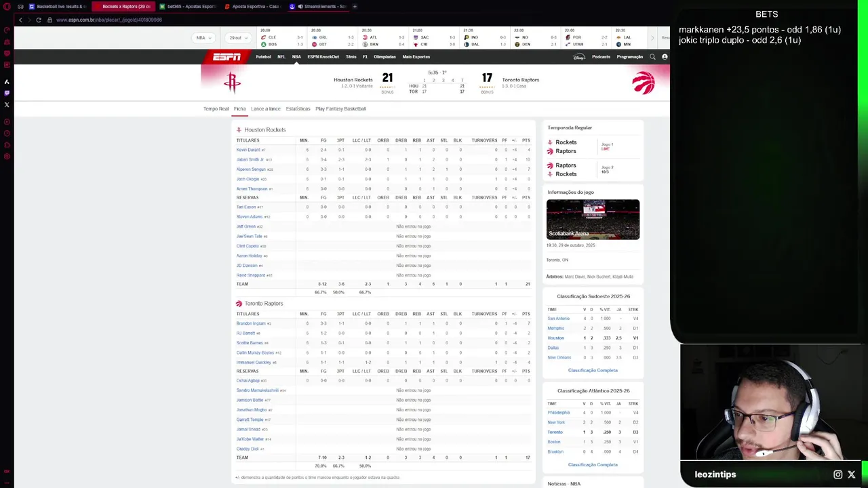Open the Disney+ logo in ESPN header

[x=579, y=57]
